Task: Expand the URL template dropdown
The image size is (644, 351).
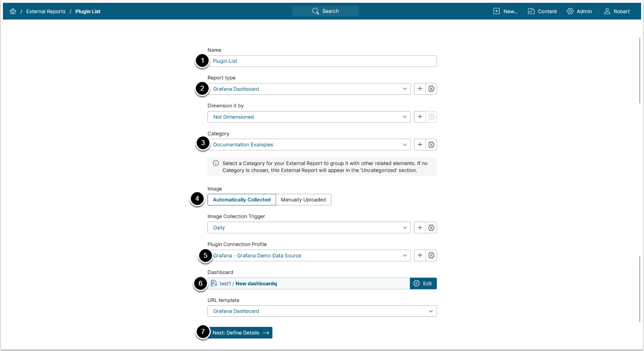Action: [322, 311]
